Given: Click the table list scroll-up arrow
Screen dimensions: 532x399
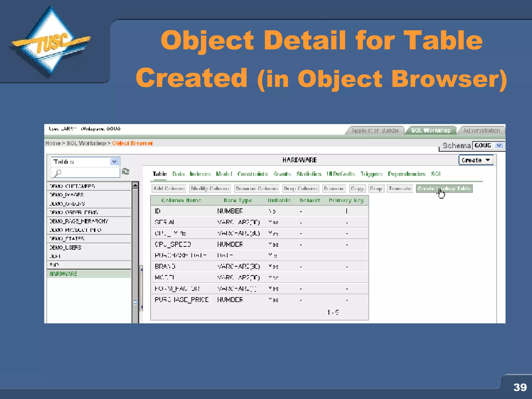Looking at the screenshot, I should click(x=135, y=185).
